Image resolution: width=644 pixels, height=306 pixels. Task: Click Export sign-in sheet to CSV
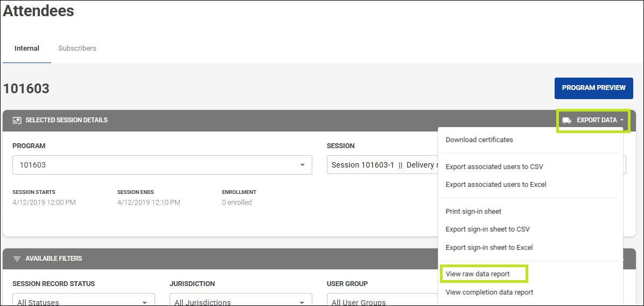click(487, 229)
